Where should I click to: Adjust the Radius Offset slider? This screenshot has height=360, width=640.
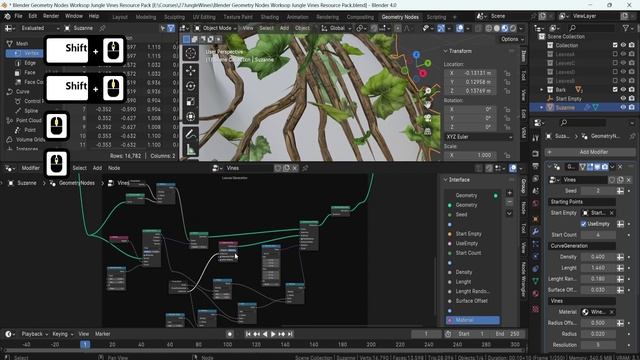coord(598,323)
